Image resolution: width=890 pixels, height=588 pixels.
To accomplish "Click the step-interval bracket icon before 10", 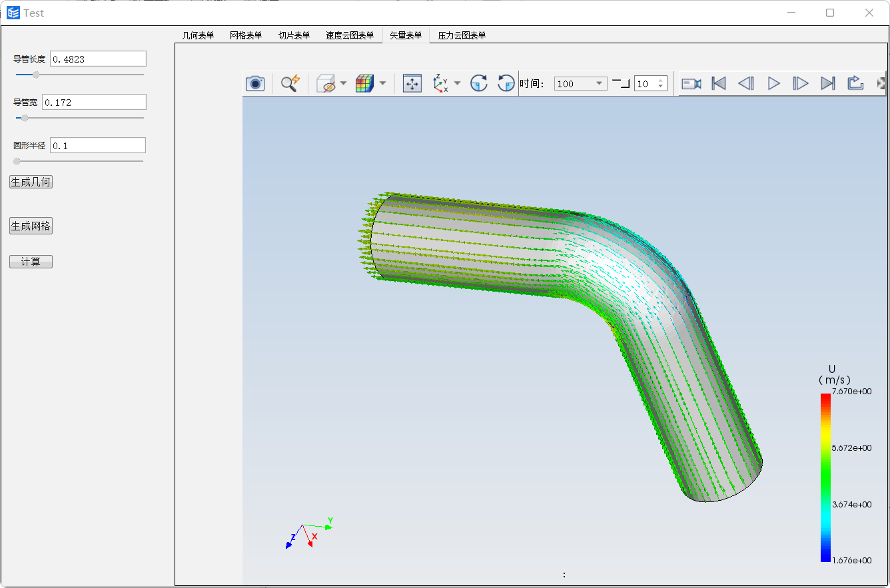I will [x=621, y=83].
